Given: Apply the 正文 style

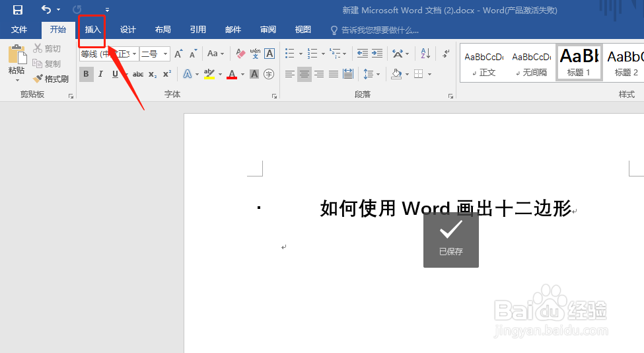Looking at the screenshot, I should pyautogui.click(x=483, y=63).
